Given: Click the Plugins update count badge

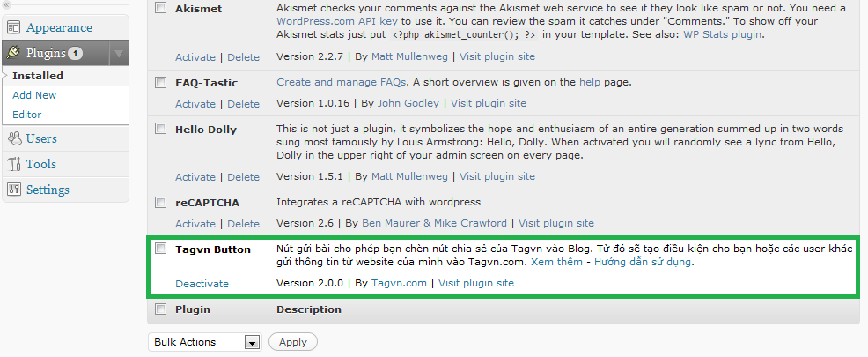Looking at the screenshot, I should (76, 53).
